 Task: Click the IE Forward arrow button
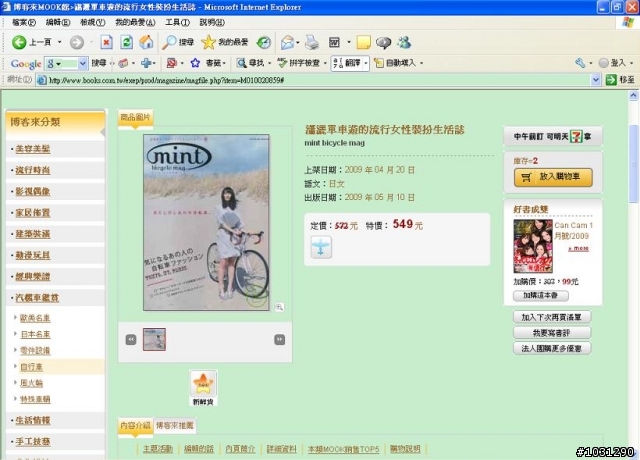[x=77, y=42]
